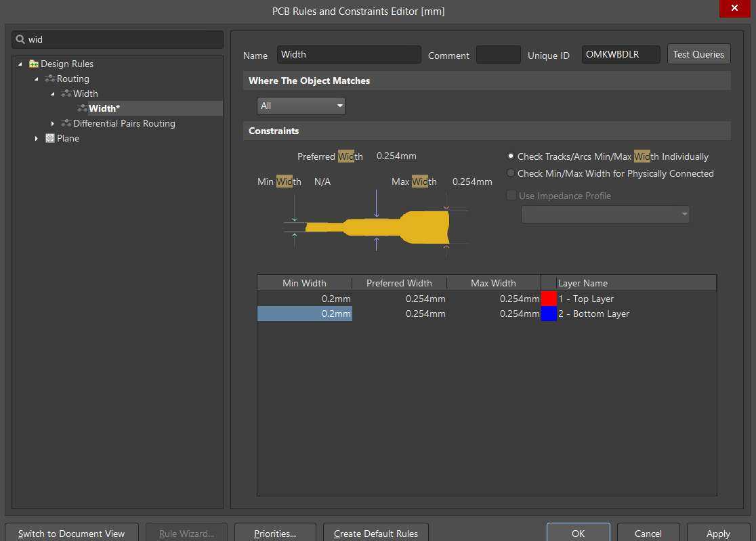The image size is (756, 541).
Task: Click the red Top Layer color swatch
Action: (549, 298)
